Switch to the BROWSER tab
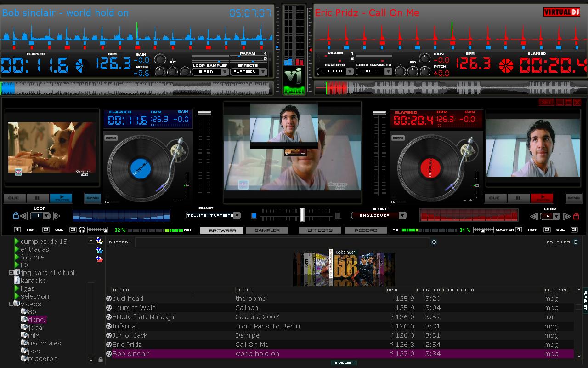 [223, 230]
